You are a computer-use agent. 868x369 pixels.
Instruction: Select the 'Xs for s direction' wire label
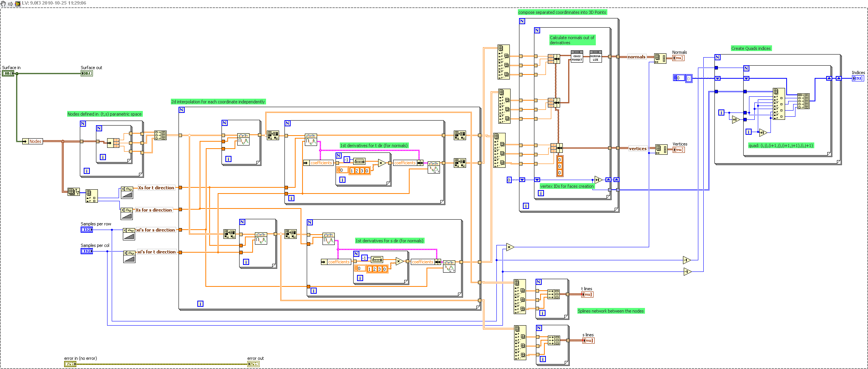(154, 210)
